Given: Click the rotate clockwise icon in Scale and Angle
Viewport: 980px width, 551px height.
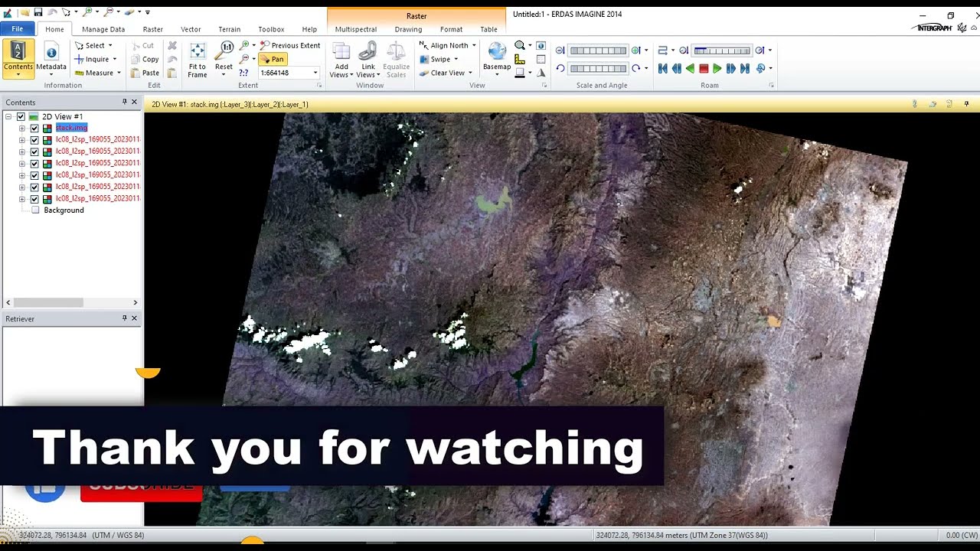Looking at the screenshot, I should click(x=635, y=68).
